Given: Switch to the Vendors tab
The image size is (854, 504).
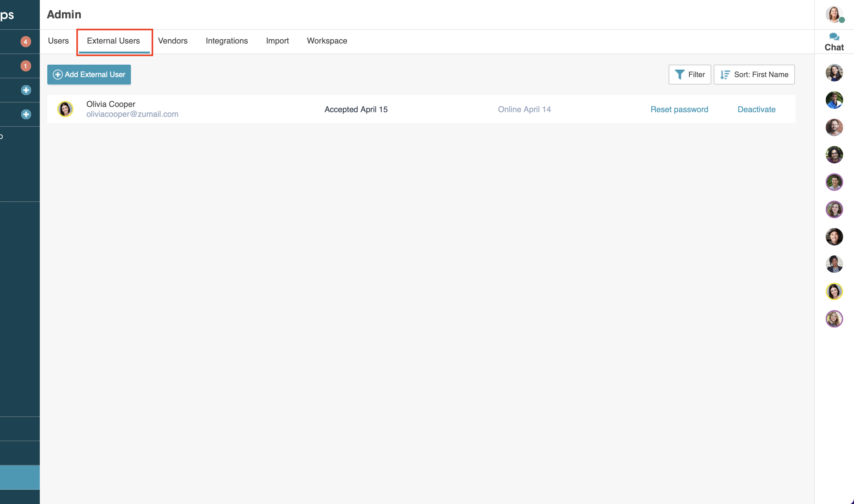Looking at the screenshot, I should coord(173,41).
